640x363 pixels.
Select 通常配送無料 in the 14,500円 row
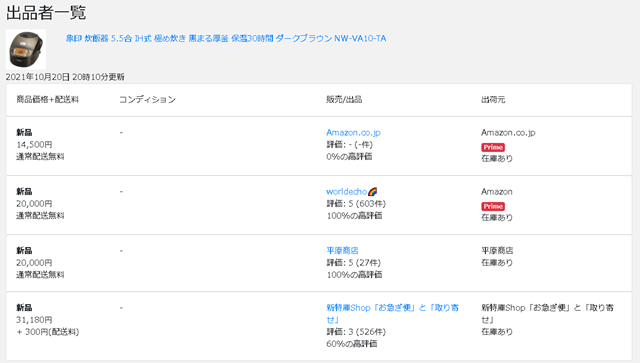click(x=40, y=157)
